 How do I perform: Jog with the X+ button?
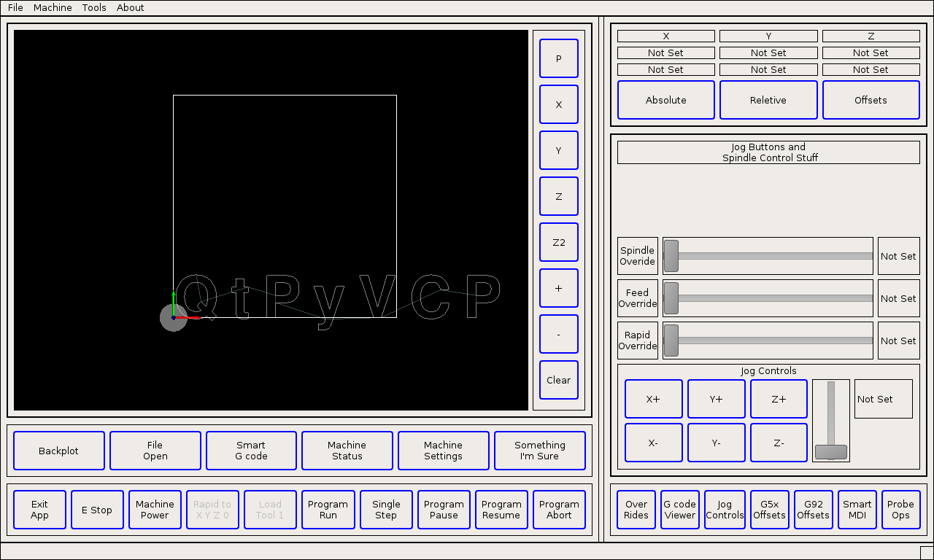click(x=654, y=399)
